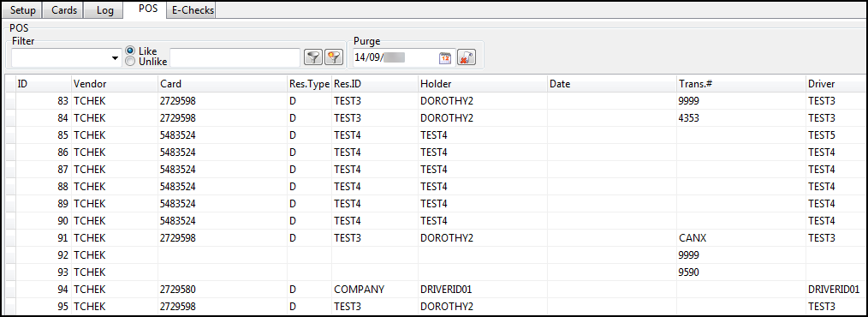Click ID cell 86

click(44, 153)
